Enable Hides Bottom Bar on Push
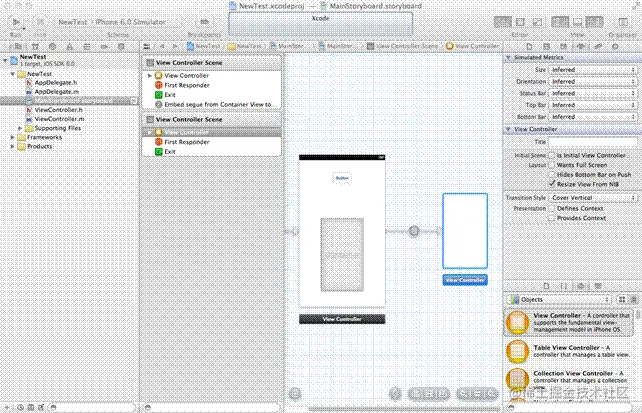Viewport: 642px width, 413px height. coord(552,174)
